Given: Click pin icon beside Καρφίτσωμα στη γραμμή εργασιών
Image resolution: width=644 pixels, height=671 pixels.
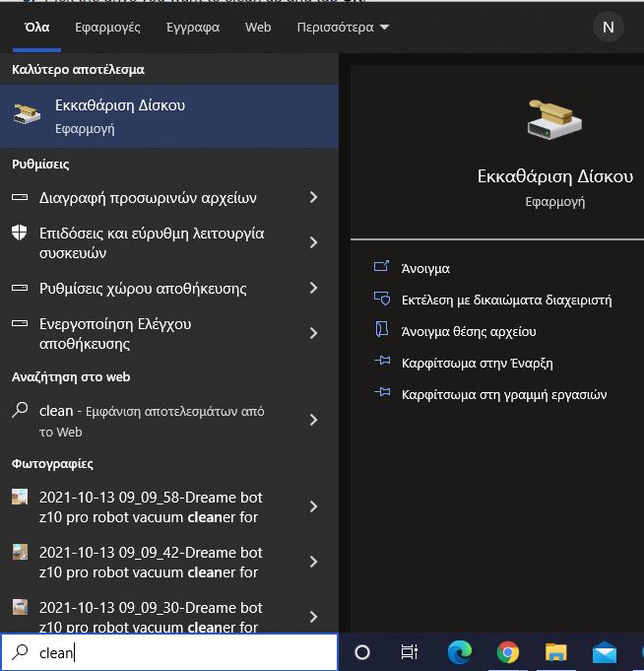Looking at the screenshot, I should 382,392.
